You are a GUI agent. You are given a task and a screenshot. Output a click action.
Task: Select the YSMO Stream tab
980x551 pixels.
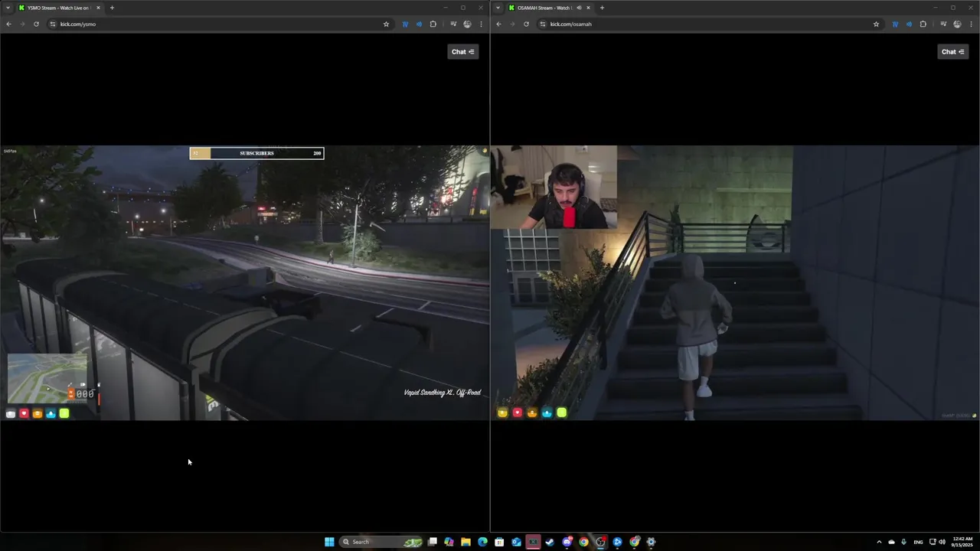[58, 8]
